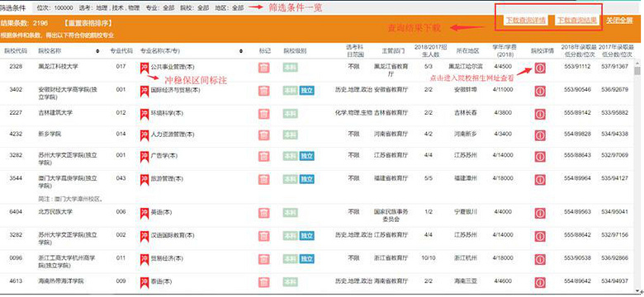Open school details icon for 黑龙江科技大学
The height and width of the screenshot is (297, 644).
tap(540, 68)
